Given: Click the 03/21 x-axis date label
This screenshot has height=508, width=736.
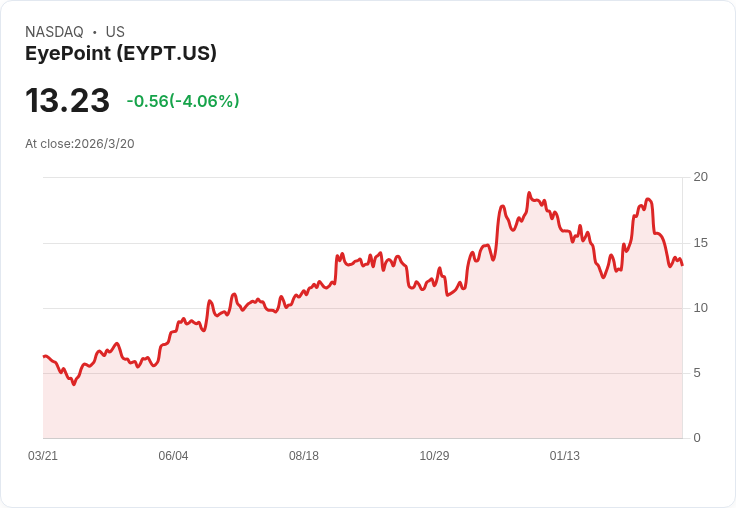Looking at the screenshot, I should pos(43,456).
